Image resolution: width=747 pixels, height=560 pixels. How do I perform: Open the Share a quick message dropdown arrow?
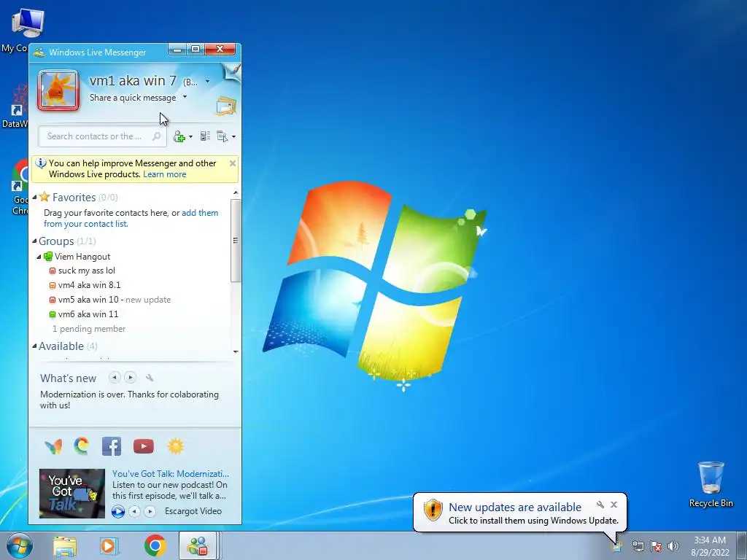pos(185,97)
